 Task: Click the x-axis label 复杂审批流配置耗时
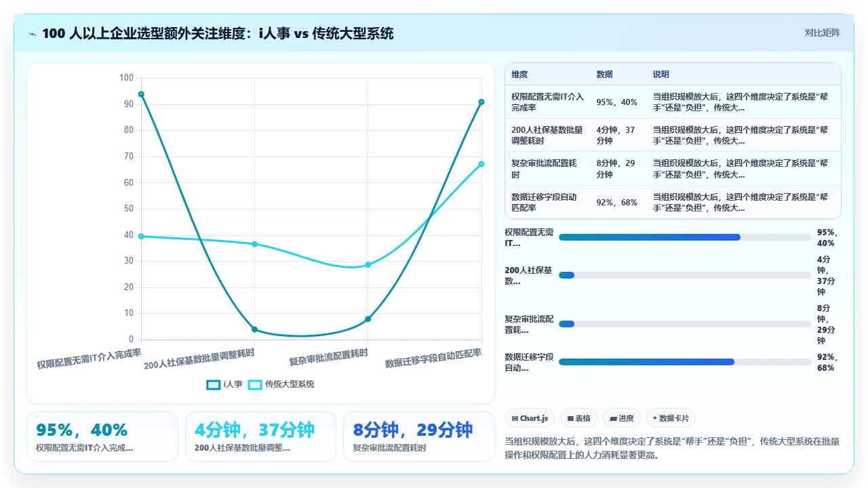(329, 357)
